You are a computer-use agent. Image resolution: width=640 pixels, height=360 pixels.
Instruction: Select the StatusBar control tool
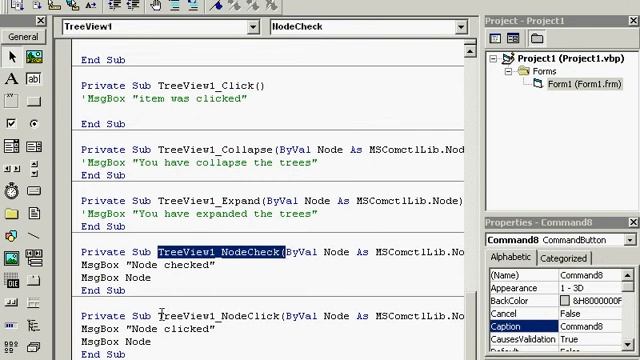tap(33, 302)
